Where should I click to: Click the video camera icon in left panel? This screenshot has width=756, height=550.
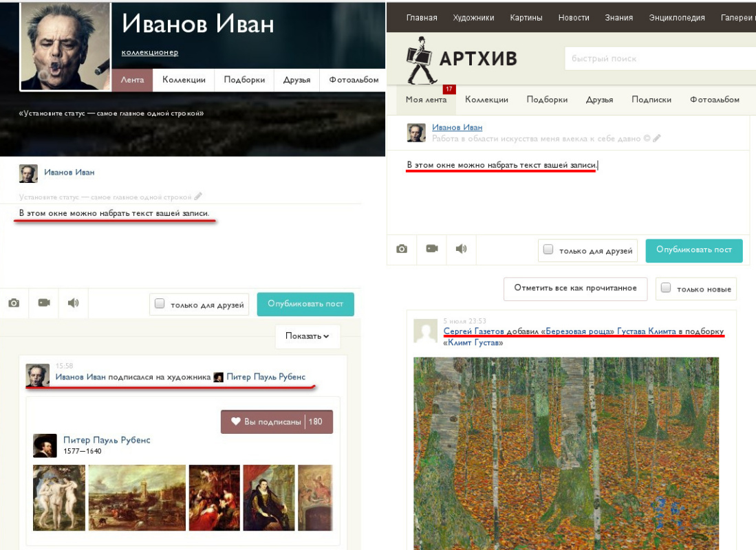(44, 303)
